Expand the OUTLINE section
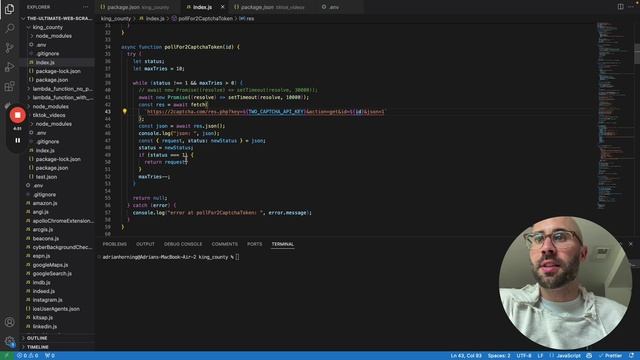Screen dimensions: 640x360 coord(37,338)
